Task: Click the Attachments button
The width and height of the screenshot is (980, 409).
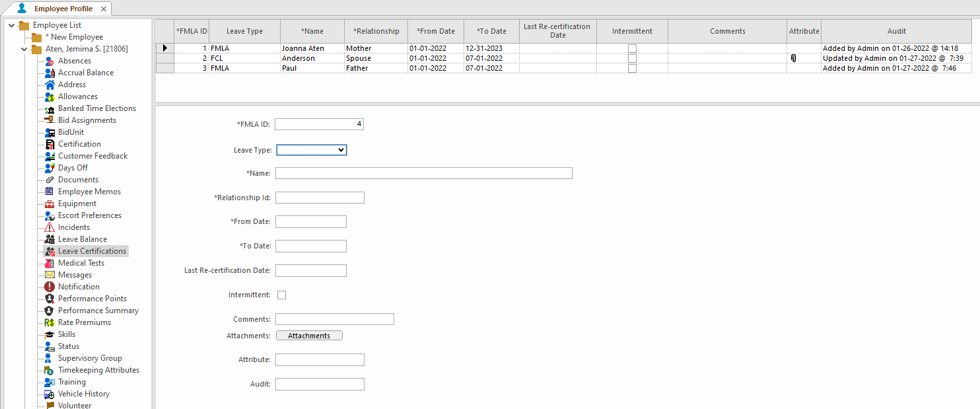Action: click(308, 336)
